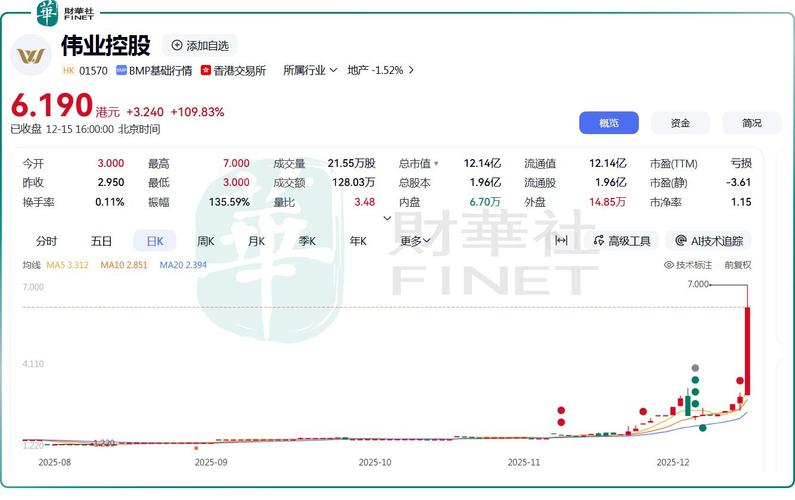
Task: Click the large red December 15 candlestick
Action: (747, 350)
